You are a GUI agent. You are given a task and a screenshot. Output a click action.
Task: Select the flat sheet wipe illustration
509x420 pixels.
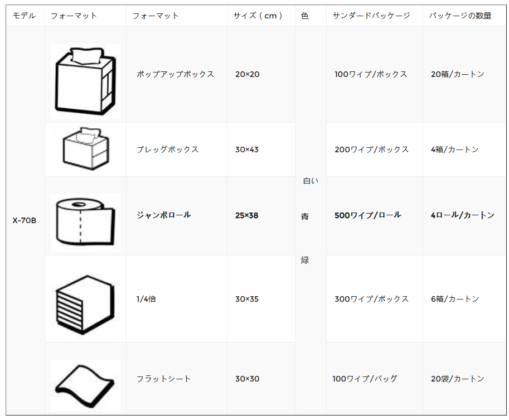[85, 385]
